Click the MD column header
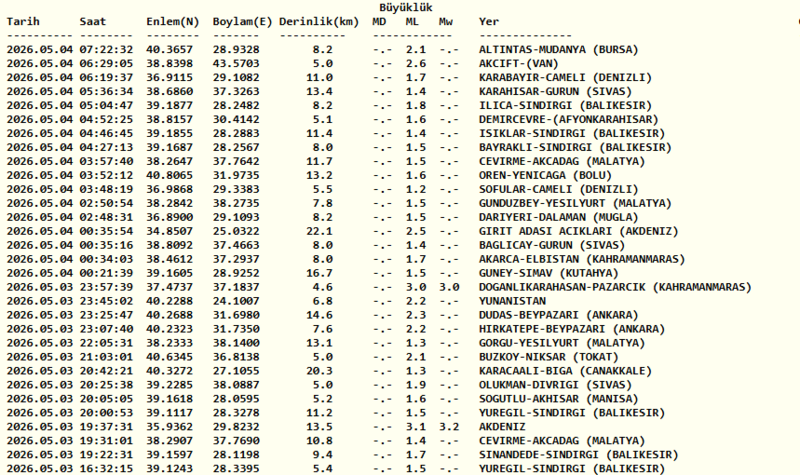The image size is (800, 475). [379, 22]
